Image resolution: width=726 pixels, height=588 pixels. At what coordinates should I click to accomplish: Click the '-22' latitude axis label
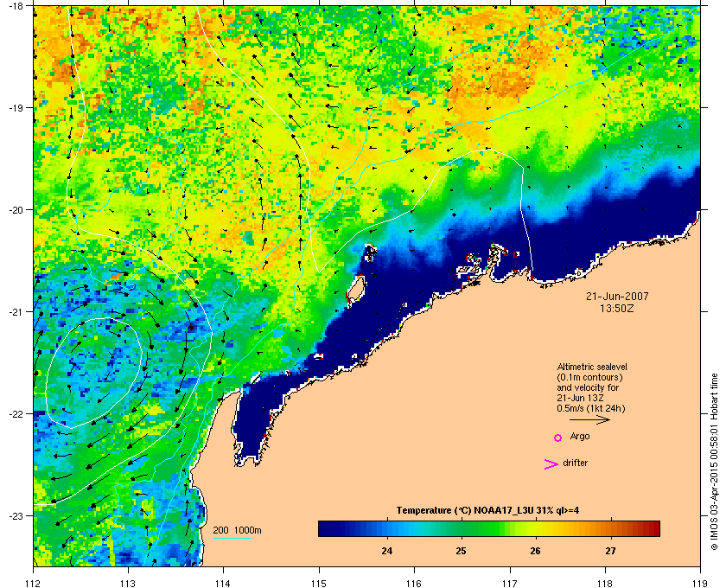click(x=16, y=414)
